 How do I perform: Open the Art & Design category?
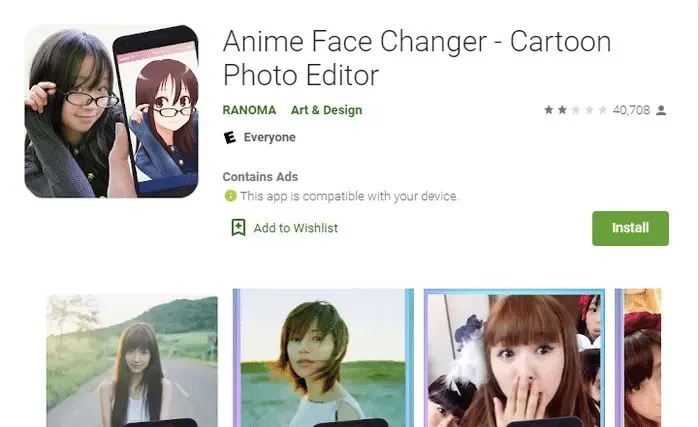tap(326, 110)
